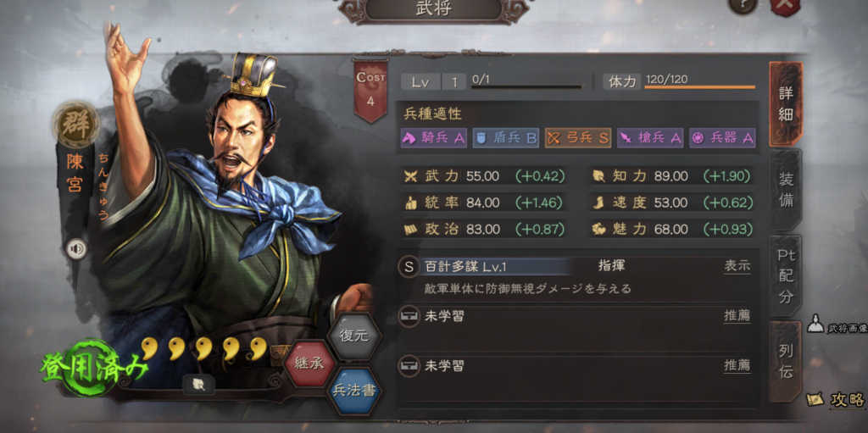Select the 兵器 A troop aptitude badge
The image size is (868, 433).
point(722,138)
